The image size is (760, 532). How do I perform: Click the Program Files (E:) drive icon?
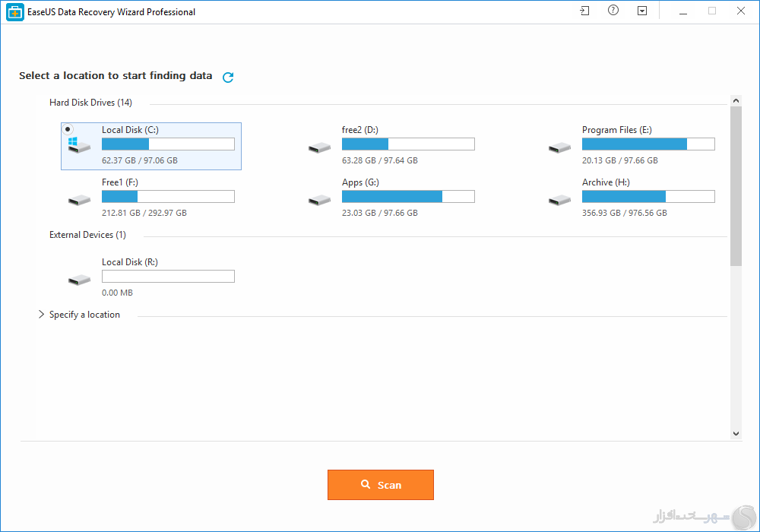(560, 147)
